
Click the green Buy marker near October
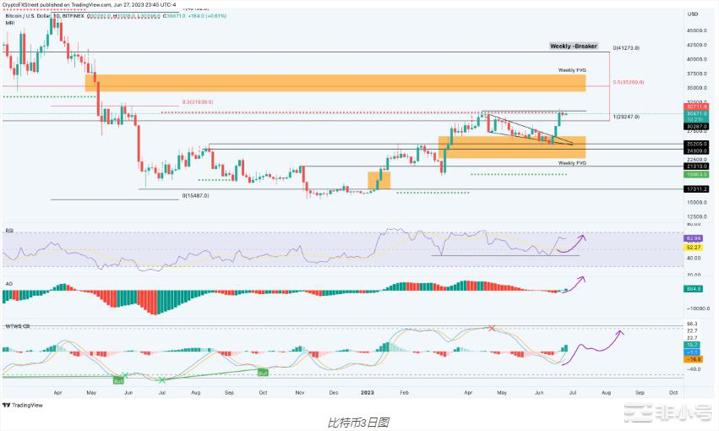(264, 372)
